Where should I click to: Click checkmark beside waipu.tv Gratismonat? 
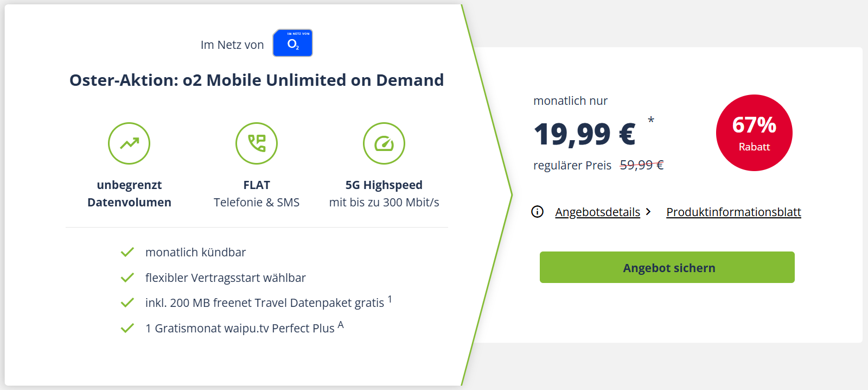pyautogui.click(x=127, y=328)
